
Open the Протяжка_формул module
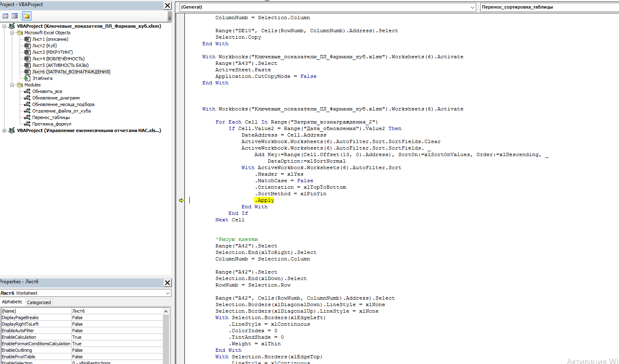(x=51, y=124)
